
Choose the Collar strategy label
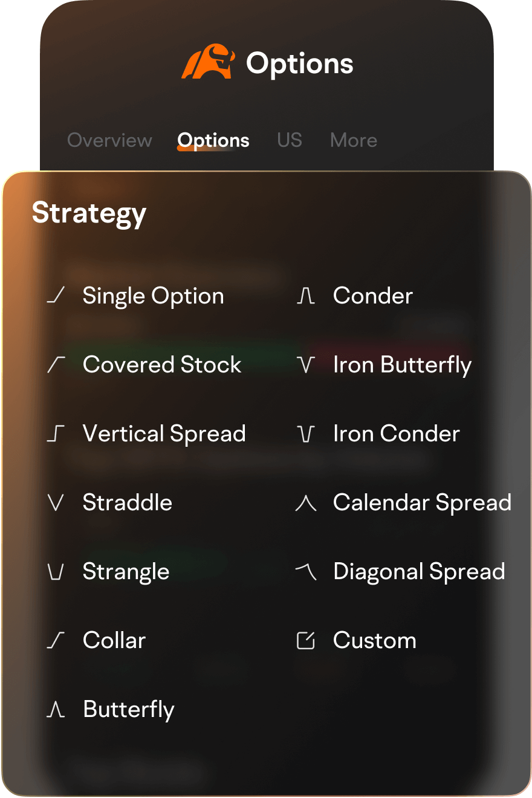[x=114, y=640]
